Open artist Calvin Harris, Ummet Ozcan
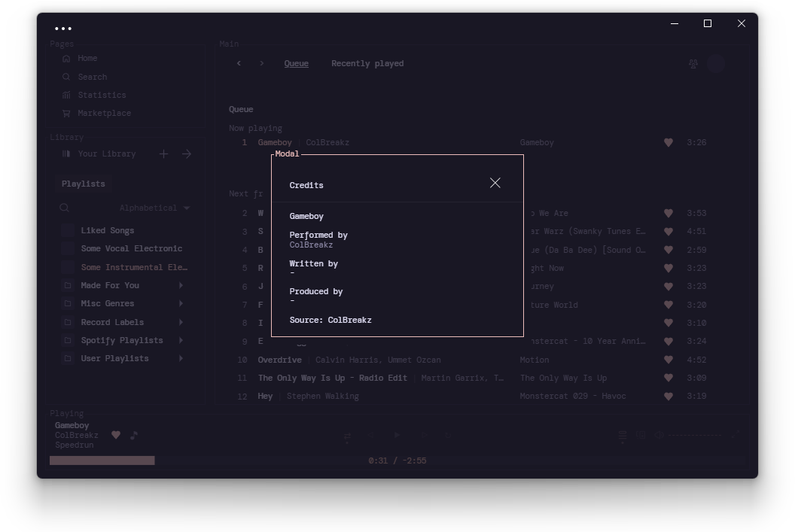The height and width of the screenshot is (532, 795). [378, 360]
